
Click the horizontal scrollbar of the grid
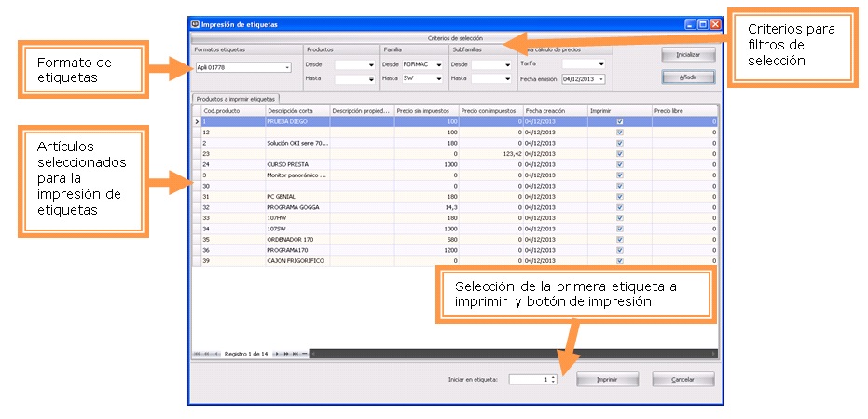(x=513, y=354)
